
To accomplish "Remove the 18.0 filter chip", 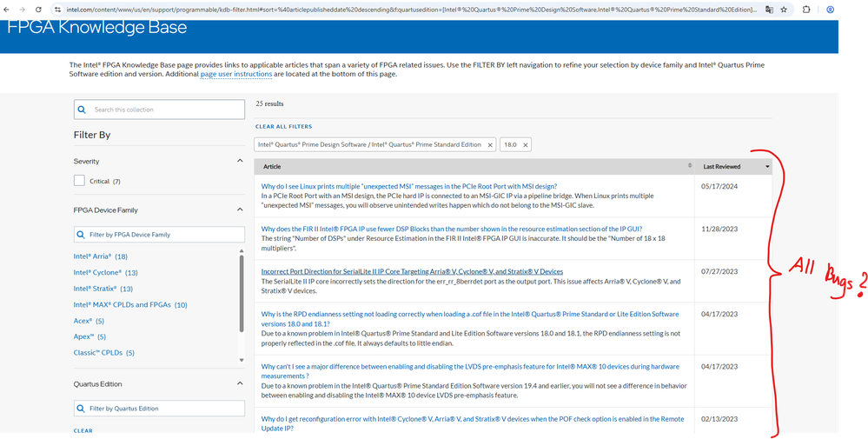I will point(526,145).
